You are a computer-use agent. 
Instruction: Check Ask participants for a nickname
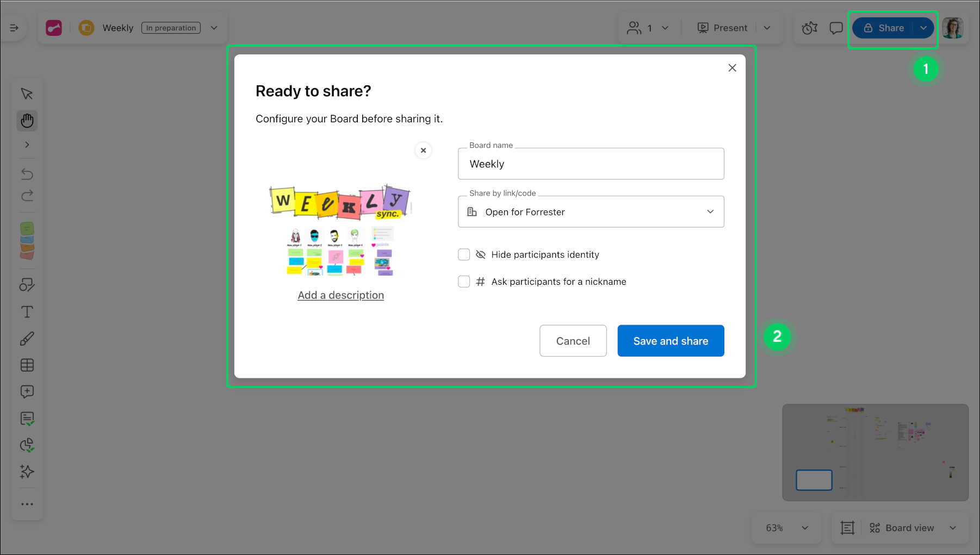(x=464, y=282)
